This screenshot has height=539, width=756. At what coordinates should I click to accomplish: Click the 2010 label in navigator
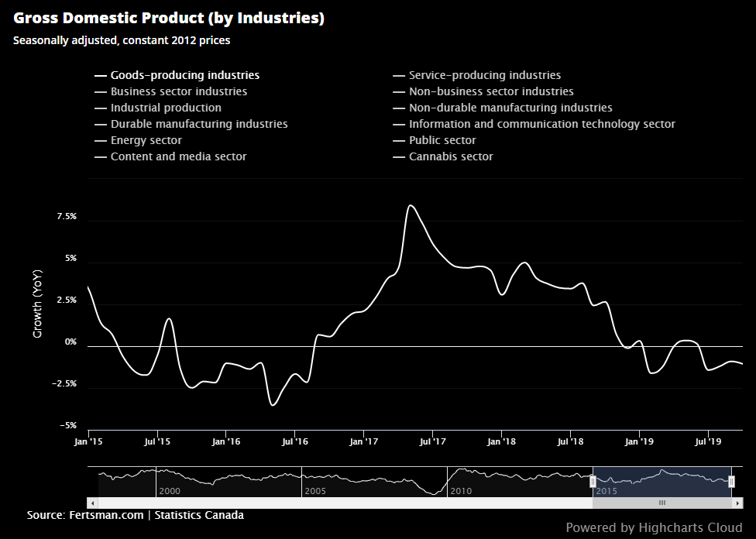pos(461,491)
